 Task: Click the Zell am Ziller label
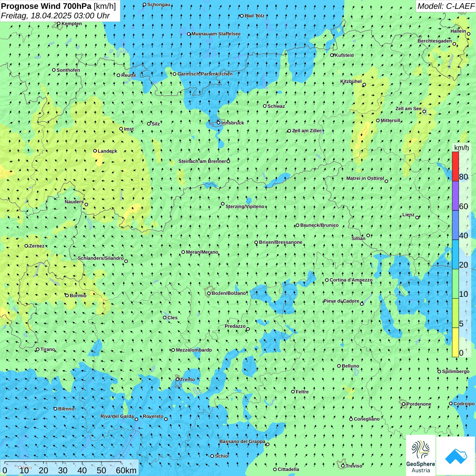click(x=306, y=131)
